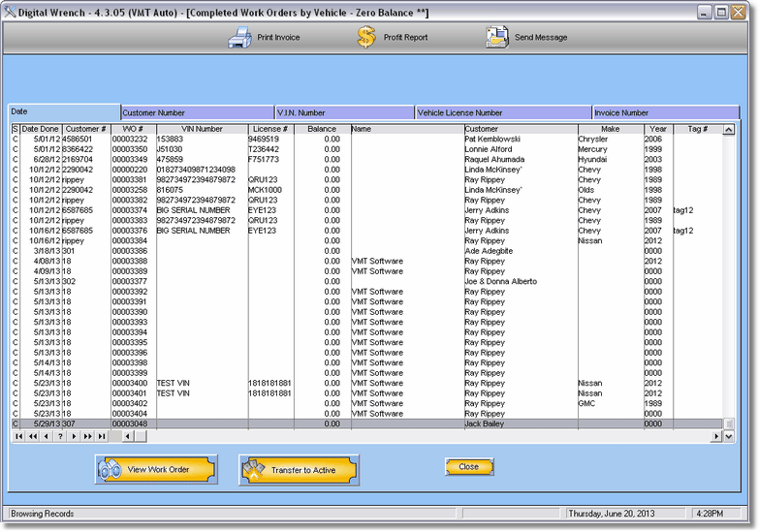This screenshot has height=532, width=759.
Task: Click work order number 00003384
Action: click(x=130, y=240)
